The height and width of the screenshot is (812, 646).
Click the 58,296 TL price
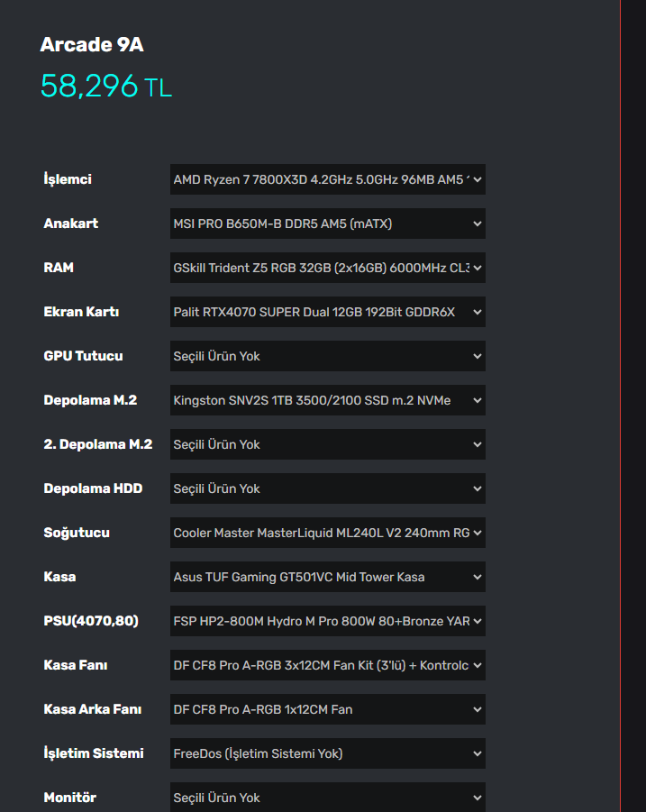(x=106, y=86)
